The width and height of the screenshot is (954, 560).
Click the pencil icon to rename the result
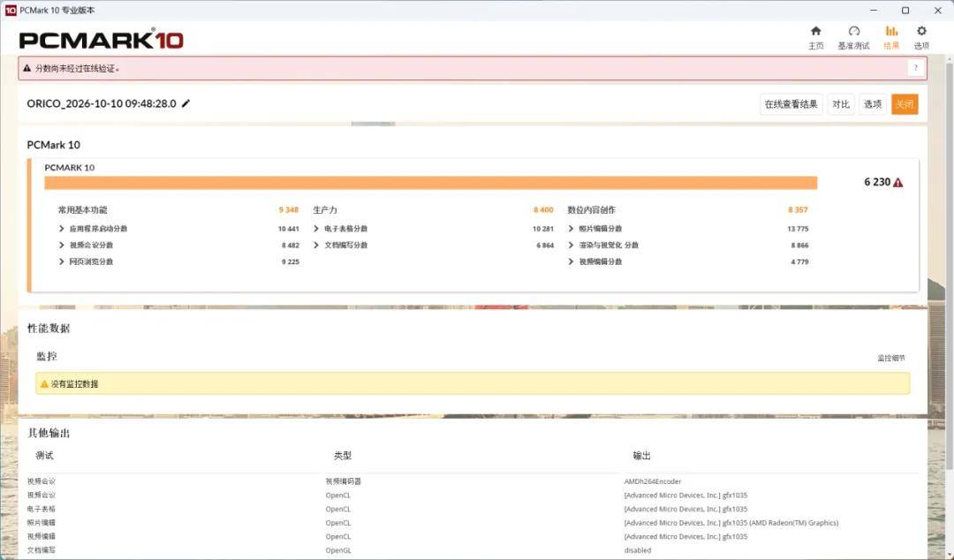pos(186,103)
